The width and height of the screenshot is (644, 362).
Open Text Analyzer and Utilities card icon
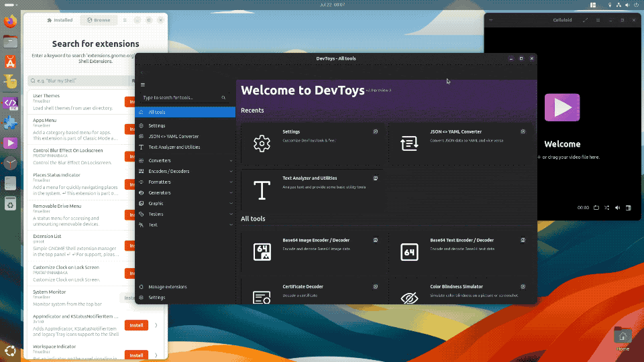pyautogui.click(x=262, y=190)
